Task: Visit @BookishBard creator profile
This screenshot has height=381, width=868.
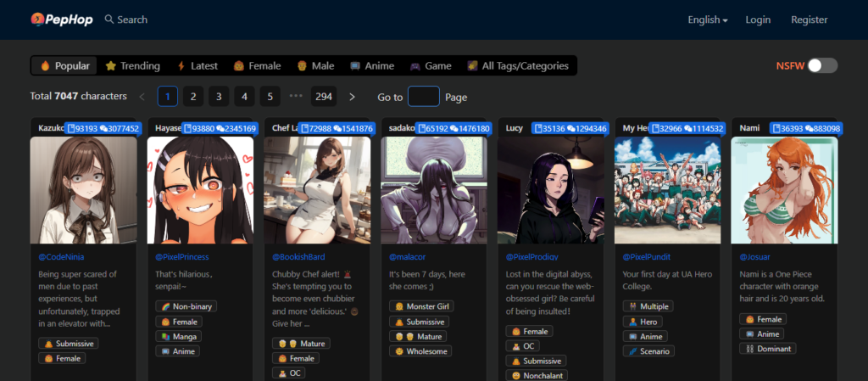Action: coord(298,257)
